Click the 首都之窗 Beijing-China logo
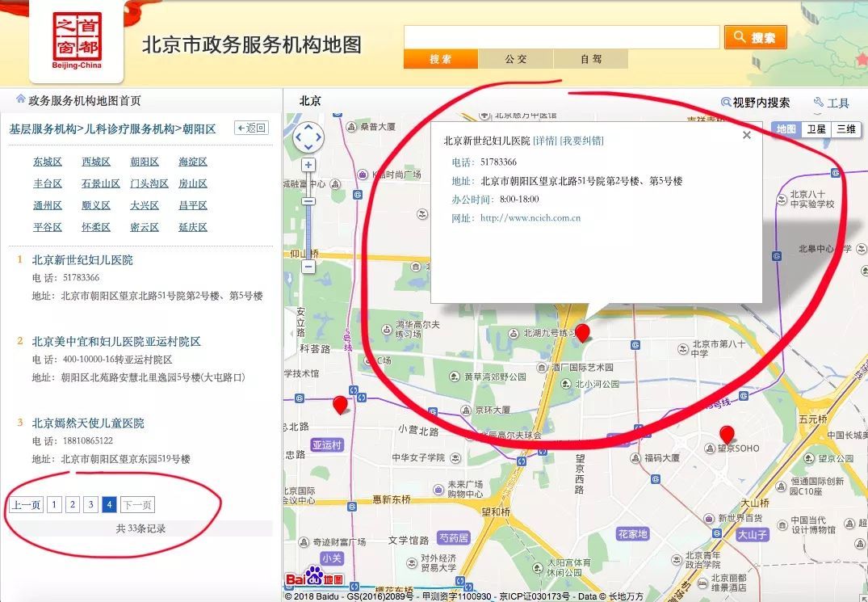Viewport: 868px width, 602px height. [x=77, y=40]
